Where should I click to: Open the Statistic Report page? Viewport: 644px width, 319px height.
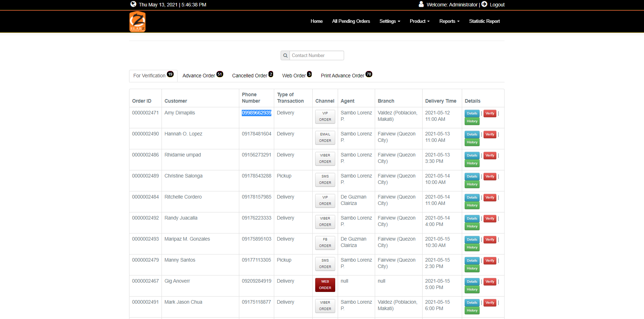484,21
